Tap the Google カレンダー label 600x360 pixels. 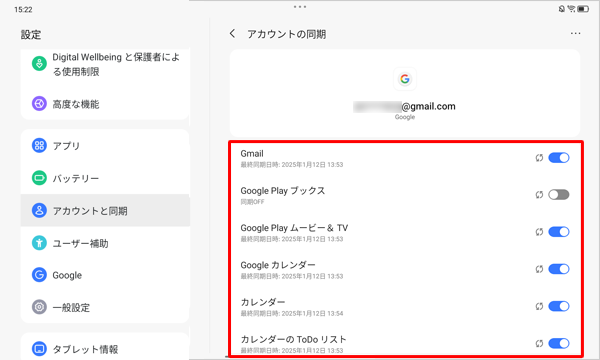pos(278,265)
